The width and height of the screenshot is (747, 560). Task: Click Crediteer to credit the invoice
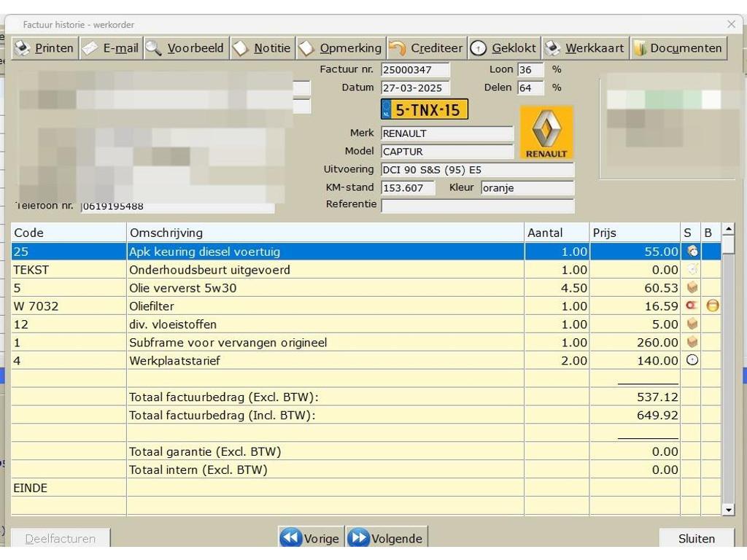(427, 48)
